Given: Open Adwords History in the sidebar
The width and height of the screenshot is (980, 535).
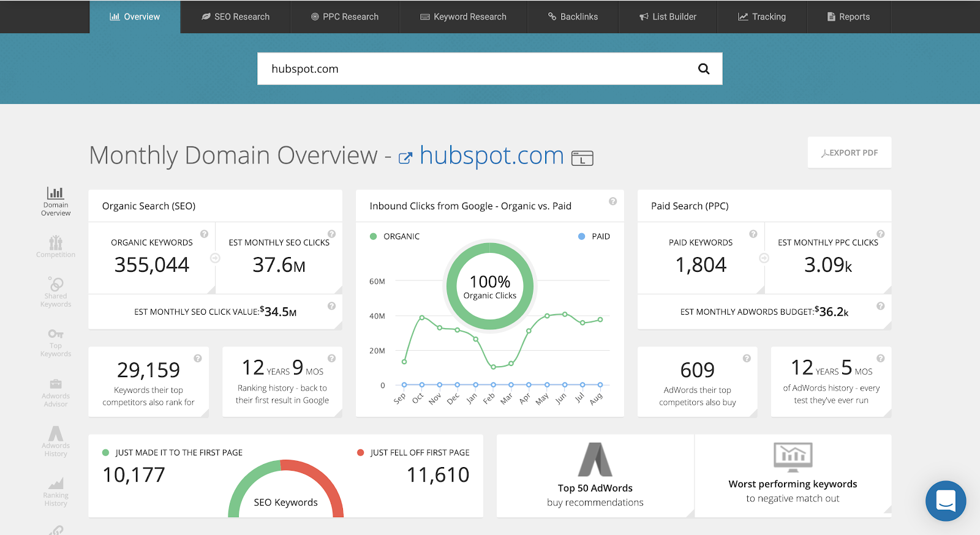Looking at the screenshot, I should click(56, 442).
